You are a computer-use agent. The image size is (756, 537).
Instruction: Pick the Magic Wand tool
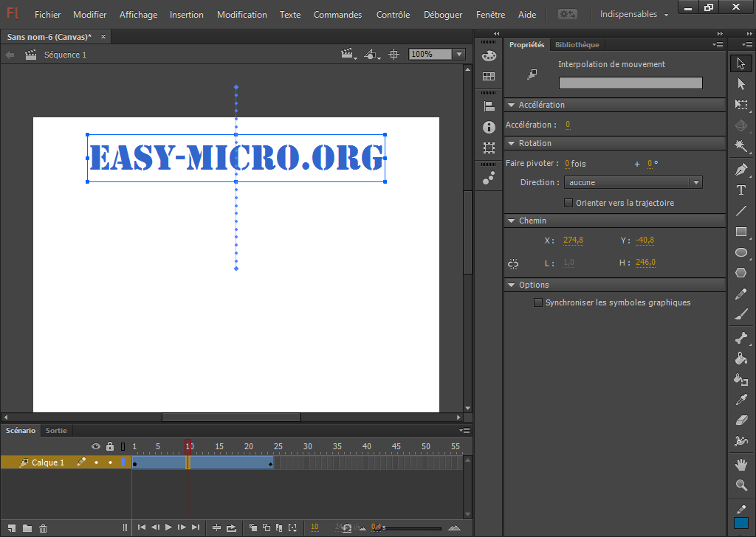click(x=741, y=146)
